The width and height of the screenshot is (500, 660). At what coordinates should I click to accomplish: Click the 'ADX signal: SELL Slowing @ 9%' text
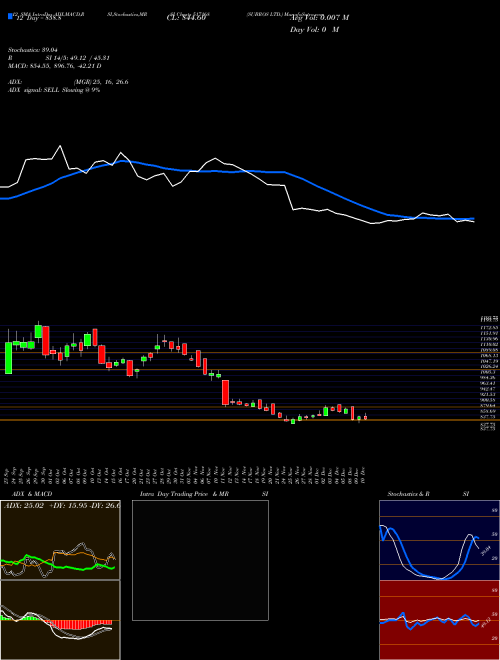54,90
